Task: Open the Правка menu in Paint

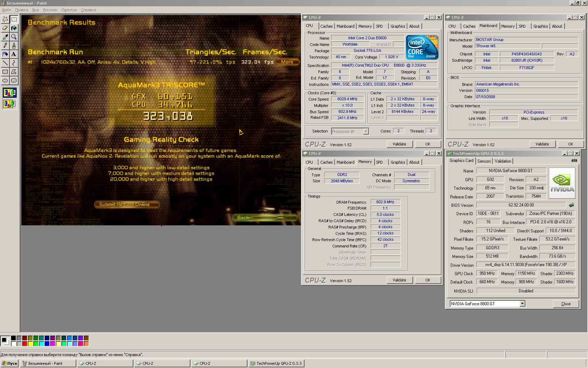Action: point(22,10)
